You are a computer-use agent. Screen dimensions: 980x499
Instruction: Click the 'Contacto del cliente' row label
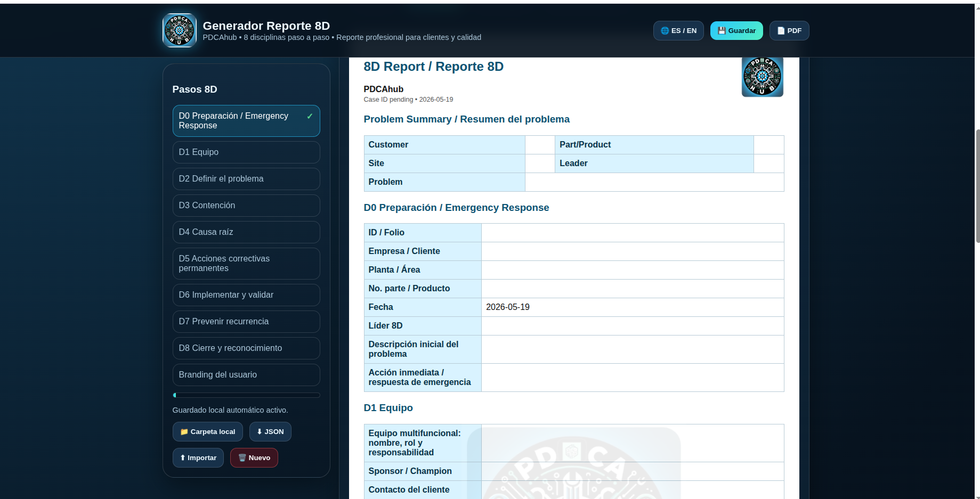(x=409, y=490)
